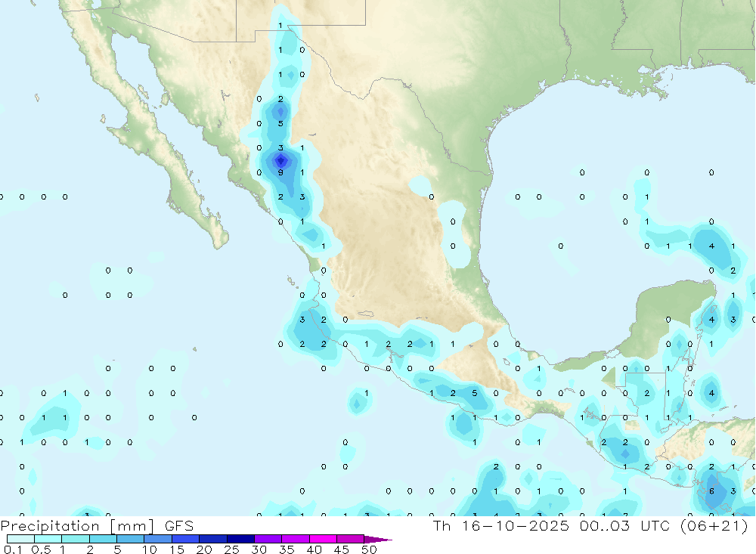Image resolution: width=756 pixels, height=554 pixels.
Task: Click the '45' legend scale label
Action: pos(342,549)
